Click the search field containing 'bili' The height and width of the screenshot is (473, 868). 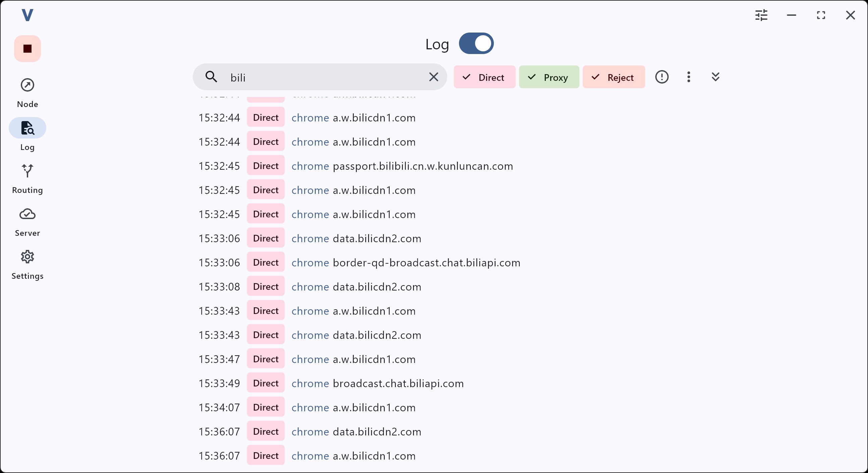click(x=320, y=77)
